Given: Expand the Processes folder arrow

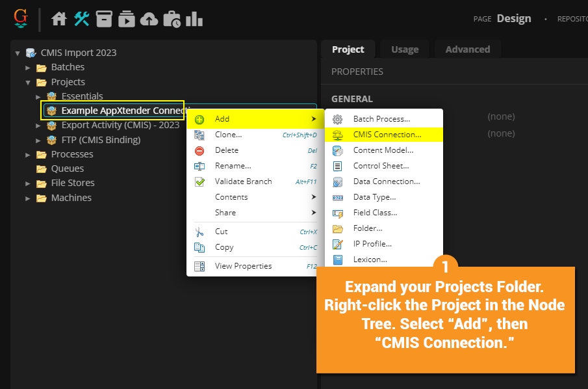Looking at the screenshot, I should pos(28,155).
